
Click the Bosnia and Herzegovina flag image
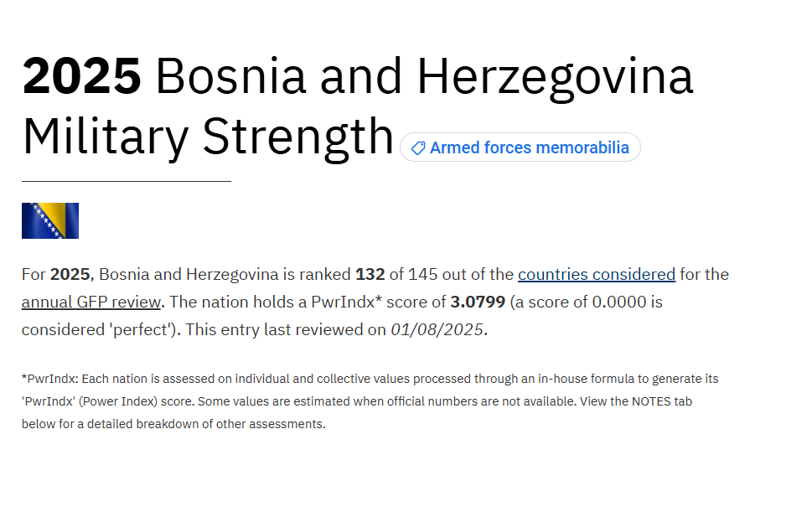tap(50, 220)
